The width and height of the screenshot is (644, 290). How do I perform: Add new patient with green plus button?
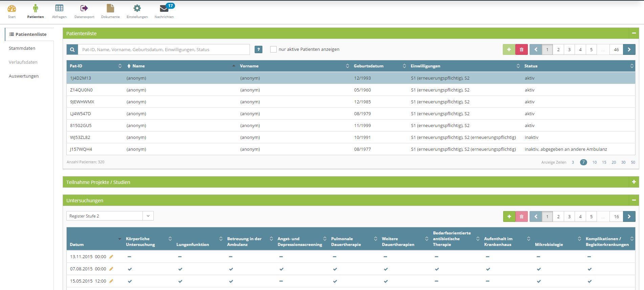[509, 49]
